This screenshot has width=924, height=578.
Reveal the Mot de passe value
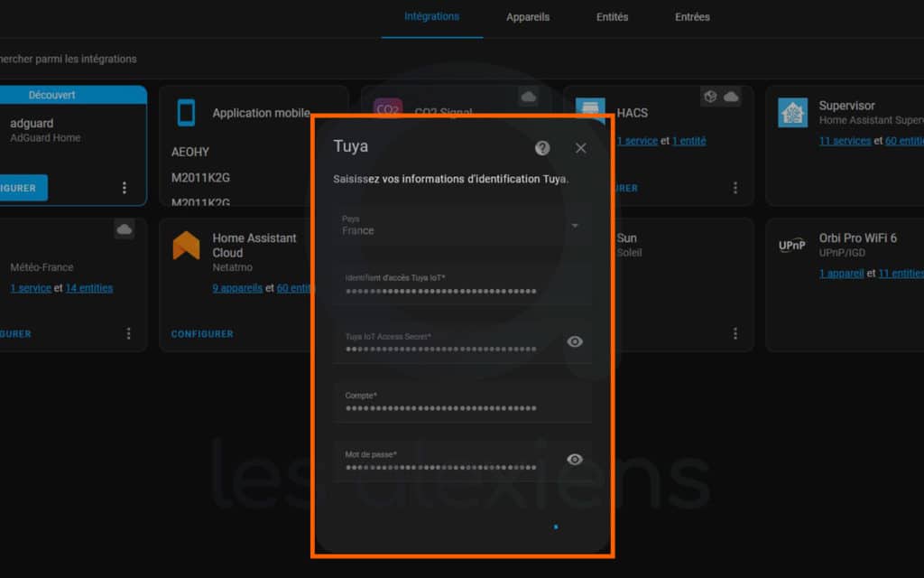point(575,459)
